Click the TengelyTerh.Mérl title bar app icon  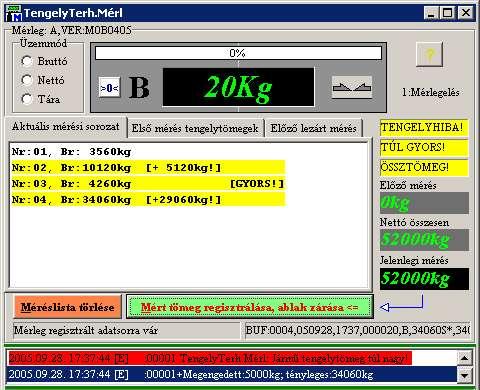(14, 13)
